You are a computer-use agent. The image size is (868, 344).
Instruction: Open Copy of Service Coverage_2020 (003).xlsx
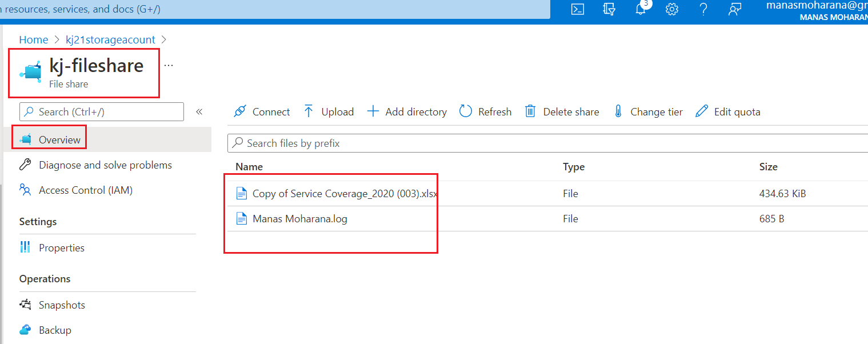tap(345, 194)
